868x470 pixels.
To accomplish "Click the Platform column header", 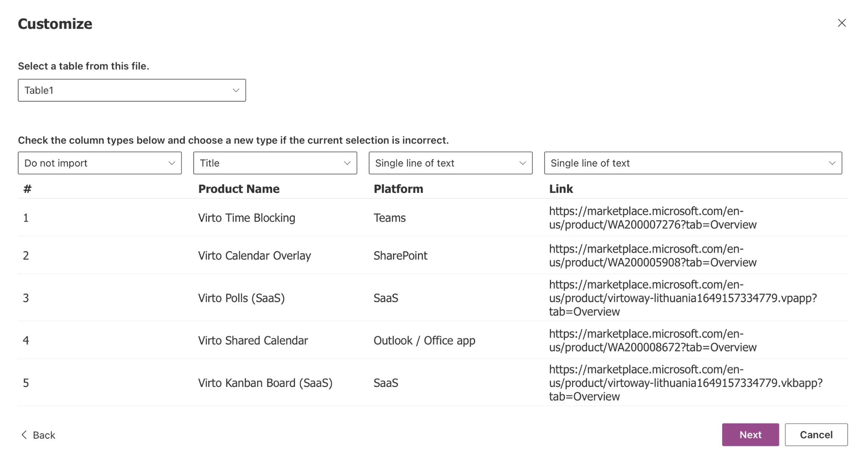I will point(398,189).
